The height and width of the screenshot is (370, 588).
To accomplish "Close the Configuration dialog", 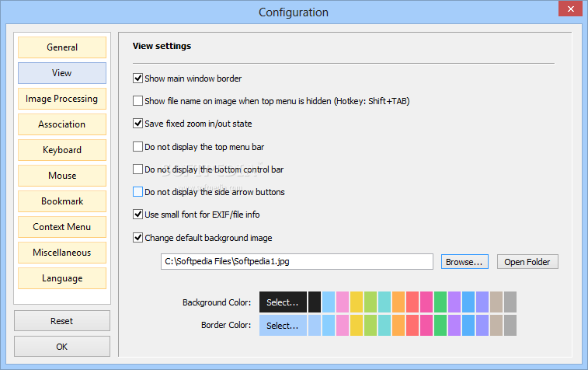I will [570, 9].
